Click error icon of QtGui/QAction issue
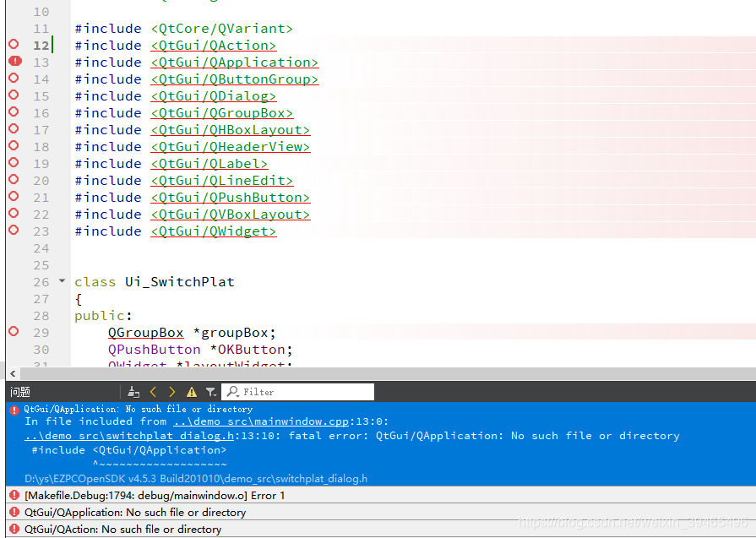 pyautogui.click(x=14, y=529)
